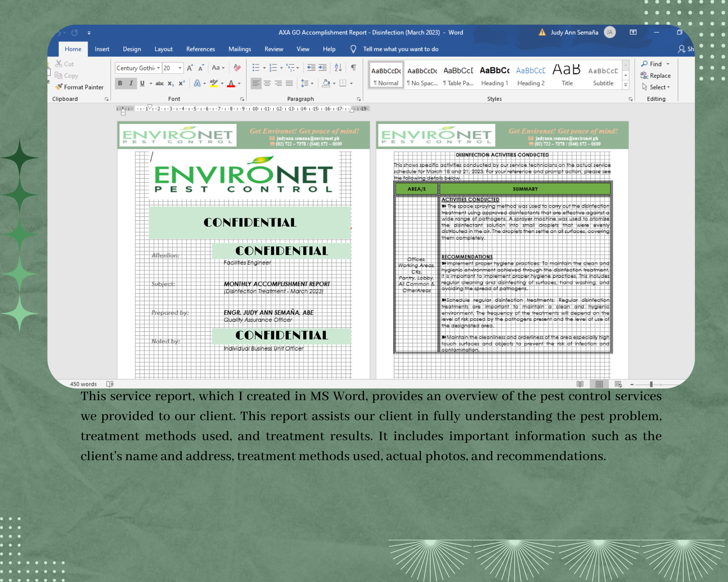Sort the selected text alphabetically

tap(338, 68)
